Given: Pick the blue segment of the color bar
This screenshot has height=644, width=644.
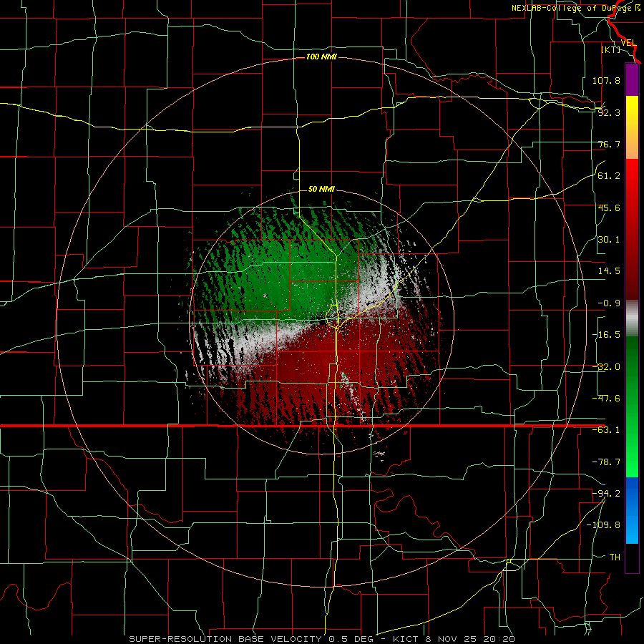Looking at the screenshot, I should click(632, 510).
